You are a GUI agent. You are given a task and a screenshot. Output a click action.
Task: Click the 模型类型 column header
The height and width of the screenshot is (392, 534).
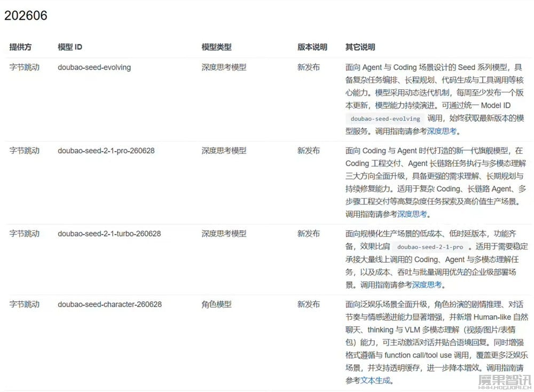(216, 47)
